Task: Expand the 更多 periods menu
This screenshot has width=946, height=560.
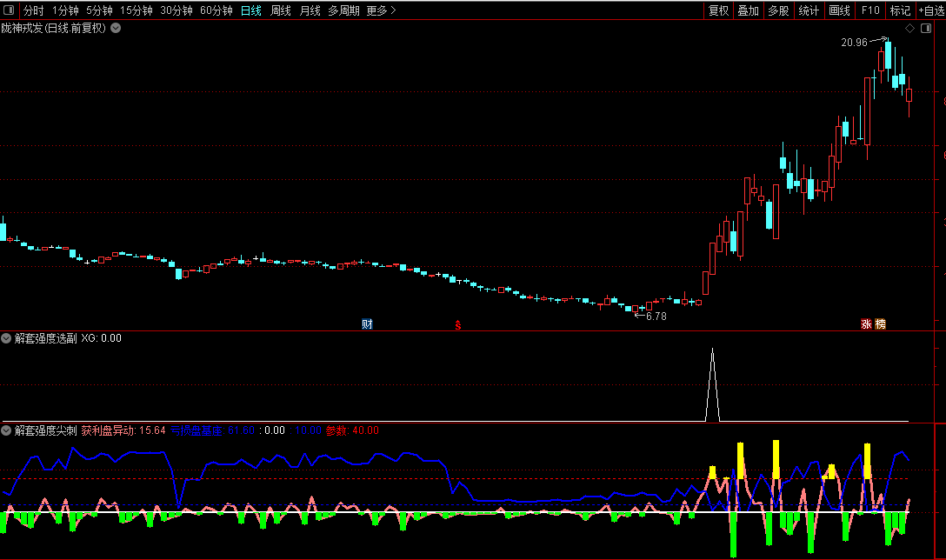Action: point(382,10)
